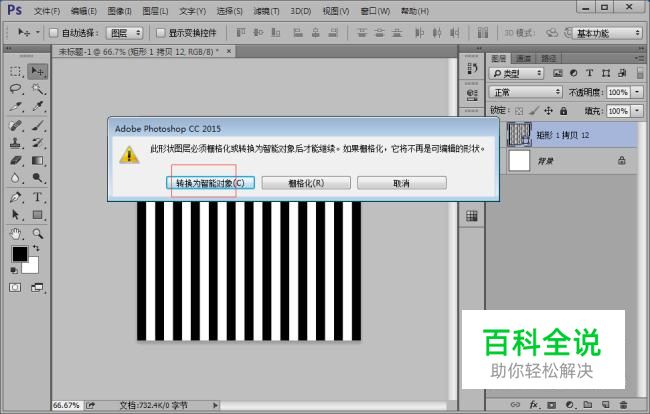Open the 不透明度 opacity slider arrow
The image size is (650, 414).
tap(637, 92)
